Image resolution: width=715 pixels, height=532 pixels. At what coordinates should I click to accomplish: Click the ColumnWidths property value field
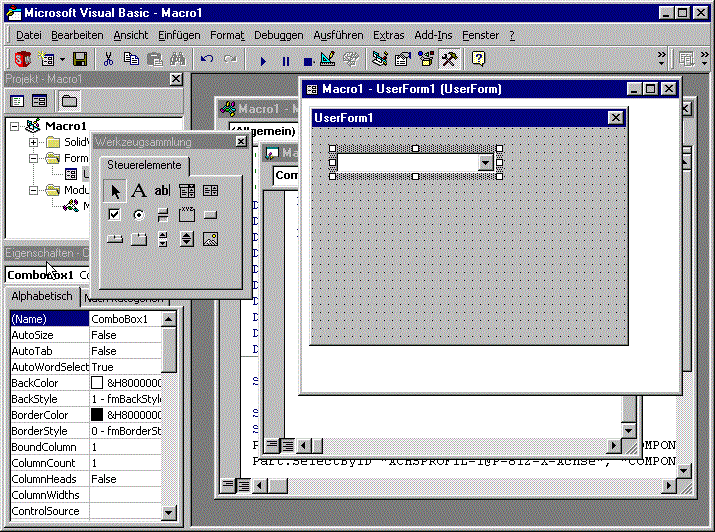tap(125, 495)
